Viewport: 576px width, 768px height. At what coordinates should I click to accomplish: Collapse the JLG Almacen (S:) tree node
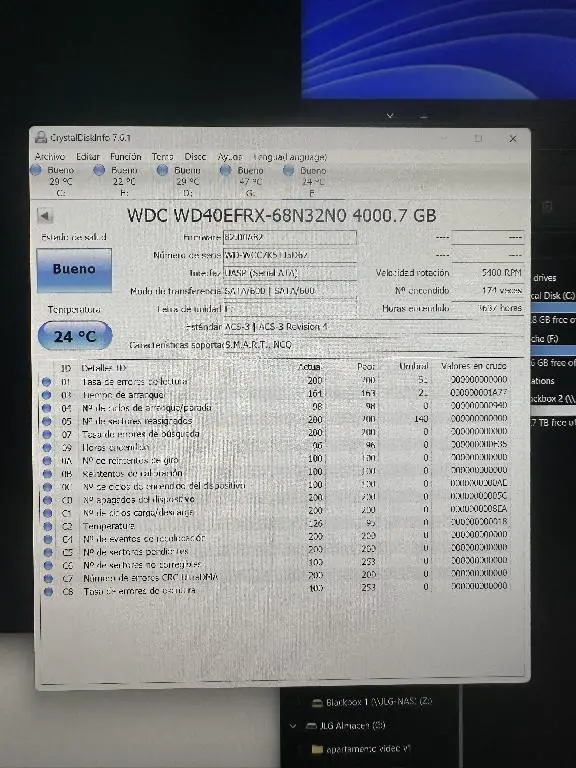(x=293, y=726)
